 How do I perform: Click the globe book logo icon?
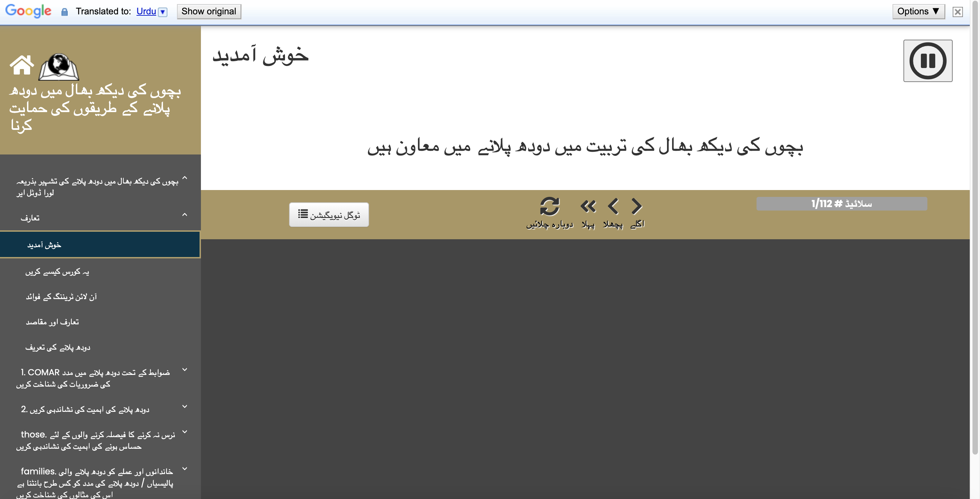tap(58, 67)
